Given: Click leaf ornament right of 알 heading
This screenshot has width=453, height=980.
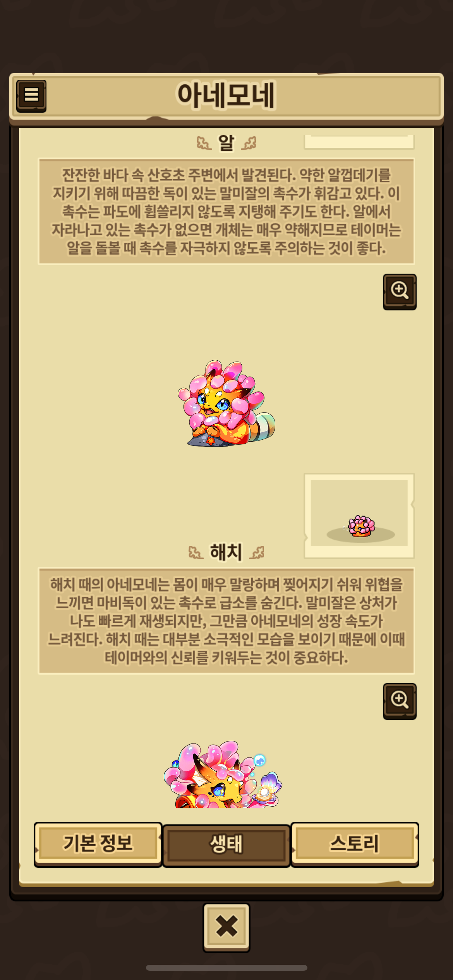Looking at the screenshot, I should pyautogui.click(x=249, y=144).
